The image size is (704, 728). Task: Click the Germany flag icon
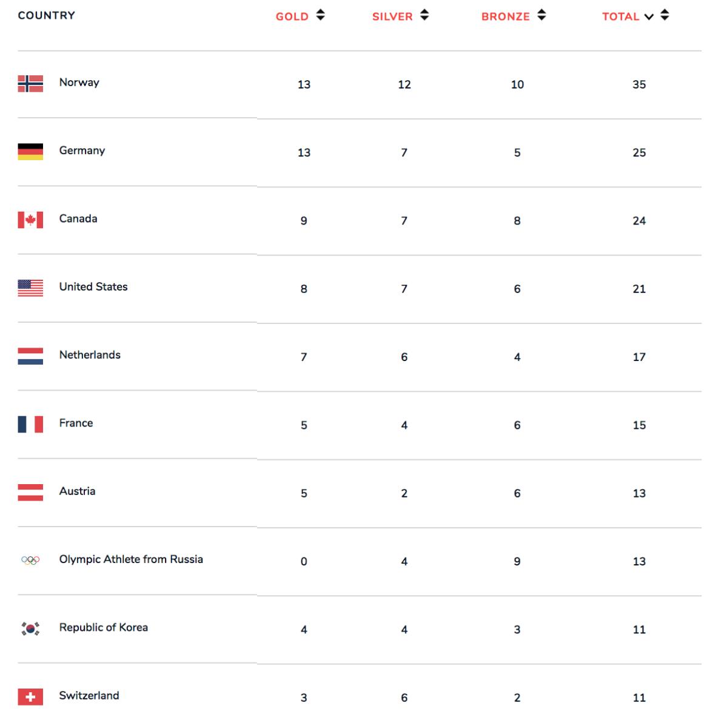[x=30, y=151]
